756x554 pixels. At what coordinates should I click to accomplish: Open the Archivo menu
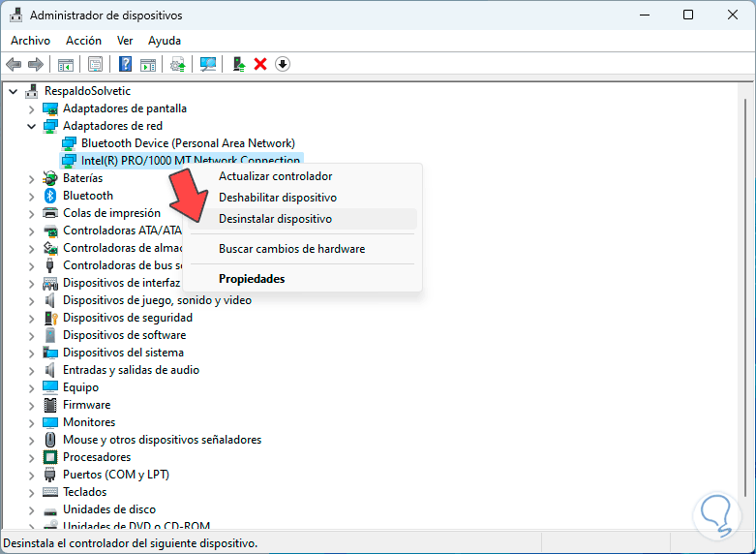point(30,41)
